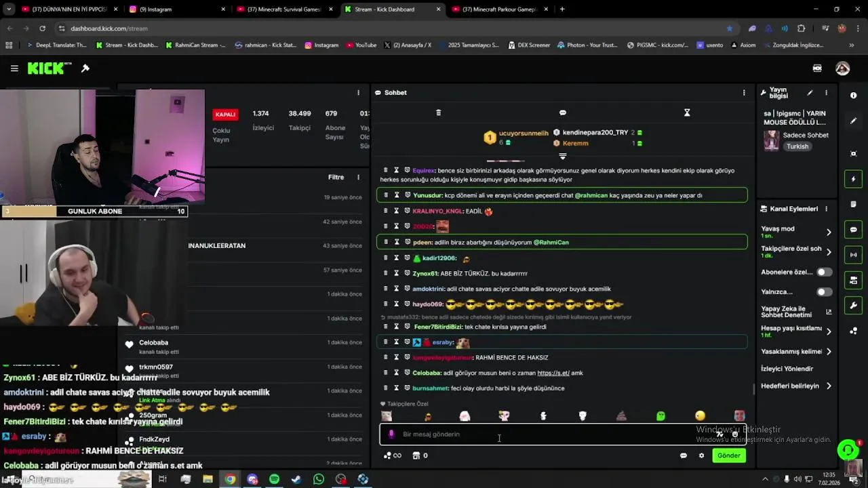Image resolution: width=868 pixels, height=488 pixels.
Task: Delete the message from burnsahmet
Action: (x=386, y=388)
